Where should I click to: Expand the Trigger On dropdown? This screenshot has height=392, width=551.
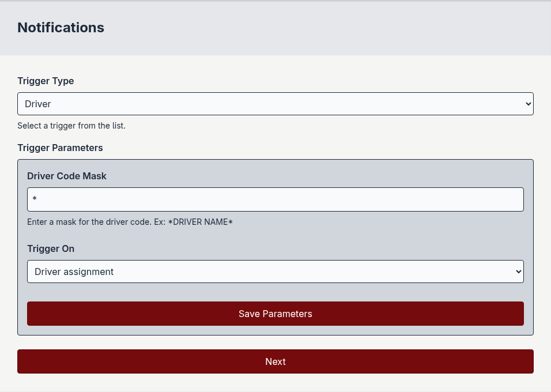pos(275,272)
